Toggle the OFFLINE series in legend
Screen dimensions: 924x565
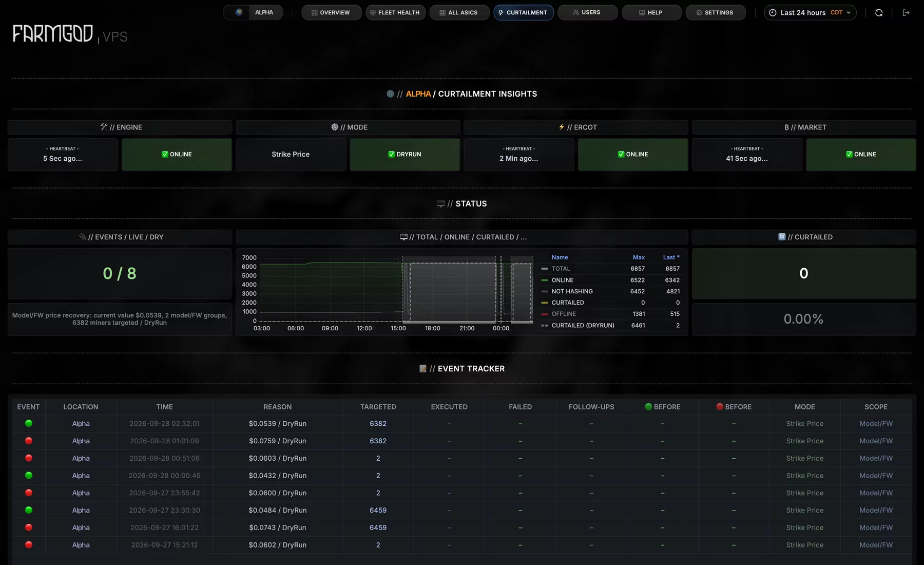564,314
